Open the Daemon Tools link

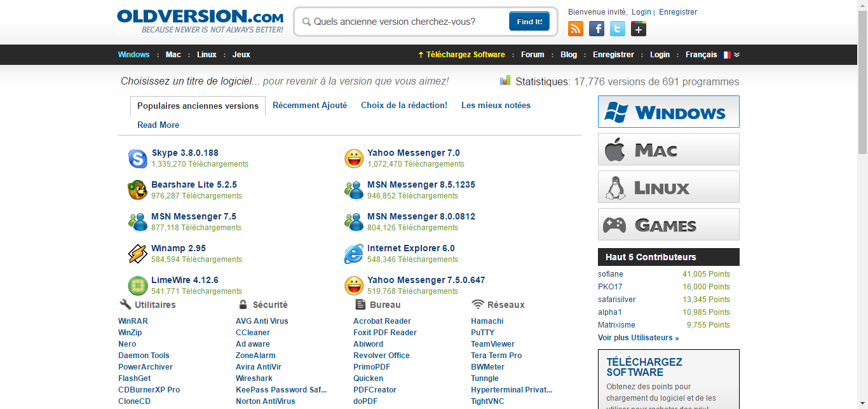[144, 356]
